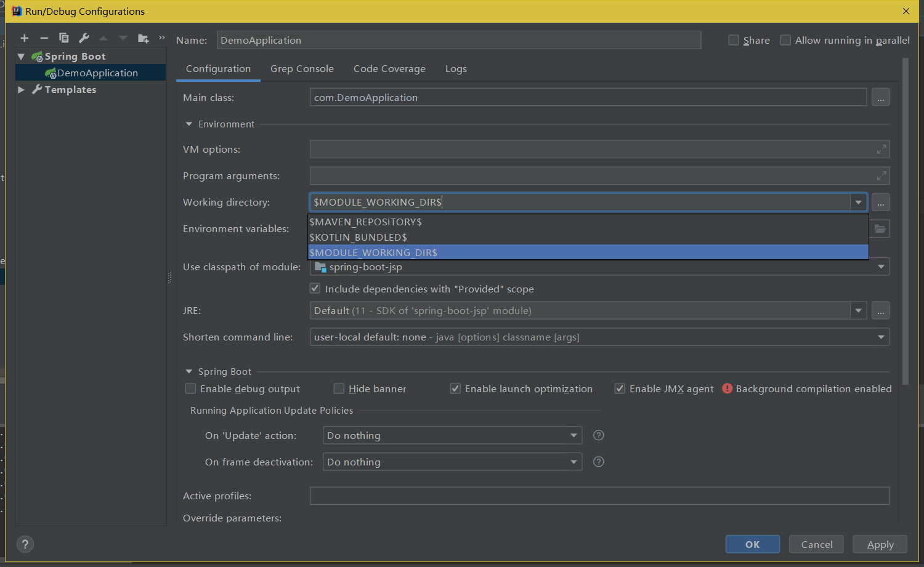The height and width of the screenshot is (567, 924).
Task: Enable debug output checkbox
Action: tap(190, 388)
